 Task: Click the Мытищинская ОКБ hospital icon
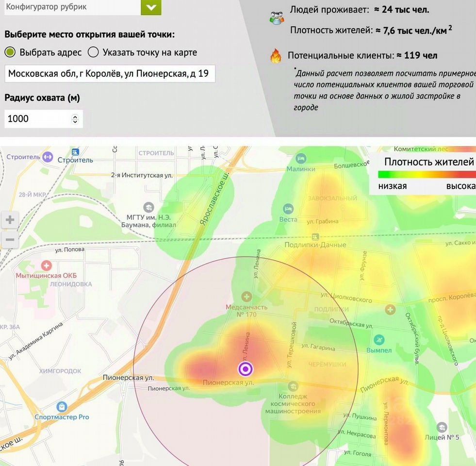click(46, 266)
